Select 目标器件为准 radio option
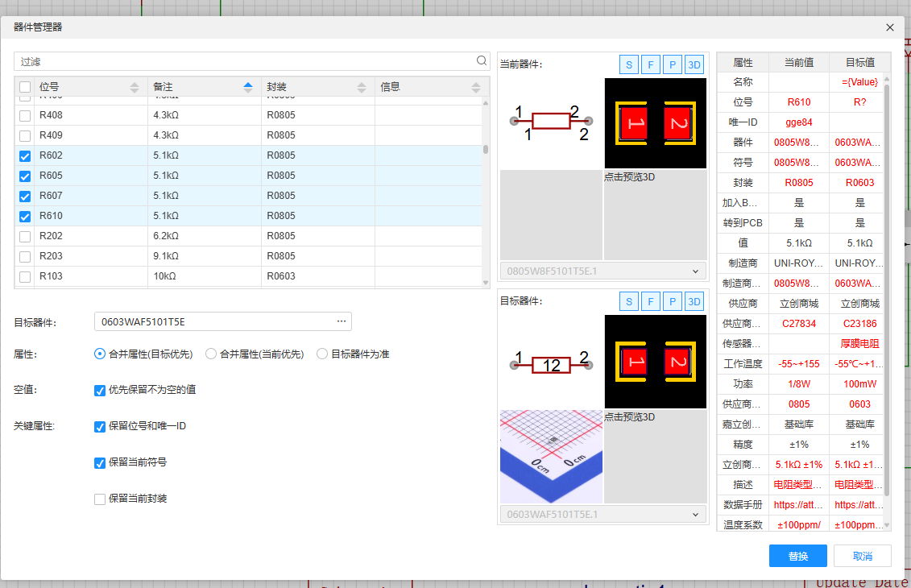 pos(322,354)
